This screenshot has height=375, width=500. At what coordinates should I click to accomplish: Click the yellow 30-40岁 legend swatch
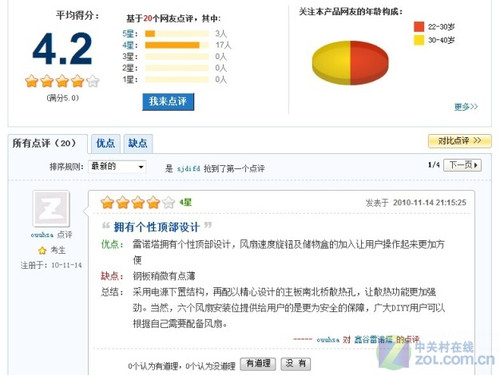click(x=419, y=40)
